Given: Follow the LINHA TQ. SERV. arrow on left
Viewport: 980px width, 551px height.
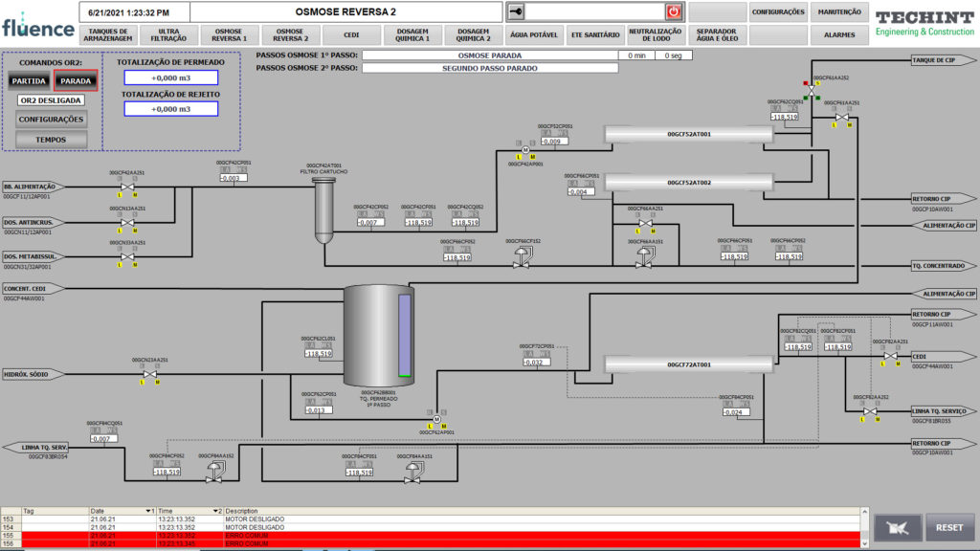Looking at the screenshot, I should [36, 448].
